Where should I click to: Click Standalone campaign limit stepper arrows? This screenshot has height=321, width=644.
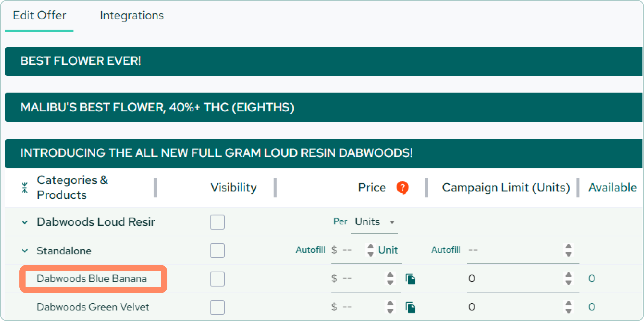pos(568,250)
